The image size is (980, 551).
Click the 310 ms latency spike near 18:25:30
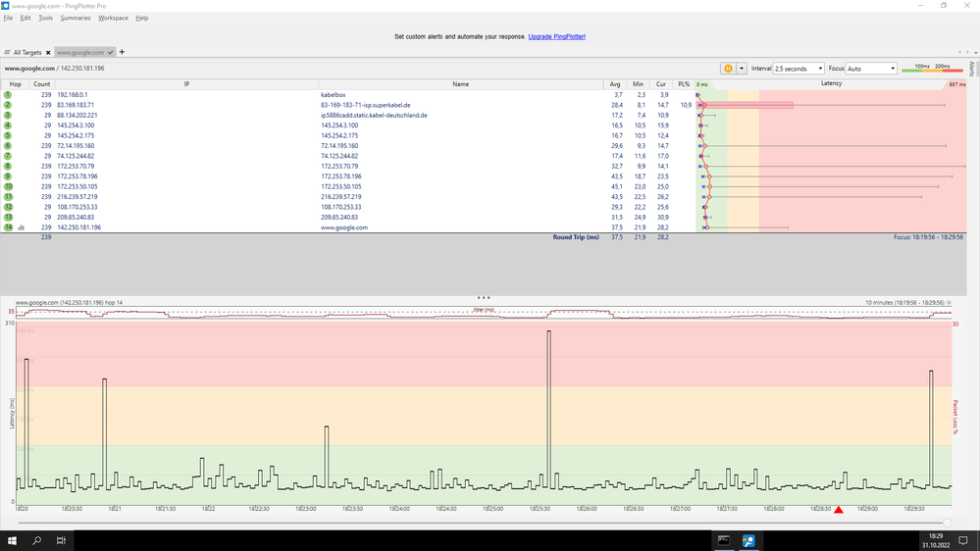click(x=548, y=409)
